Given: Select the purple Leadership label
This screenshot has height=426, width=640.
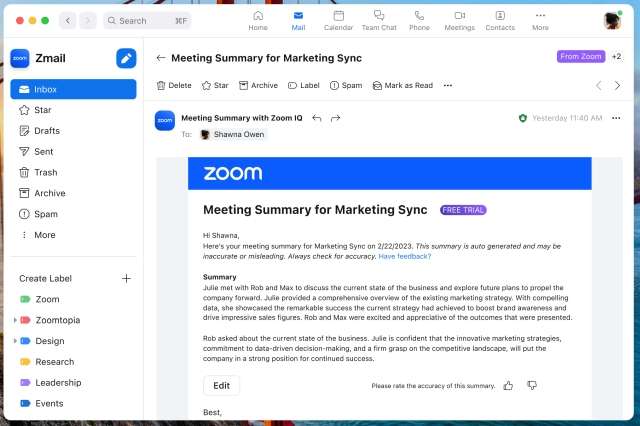Looking at the screenshot, I should (58, 383).
